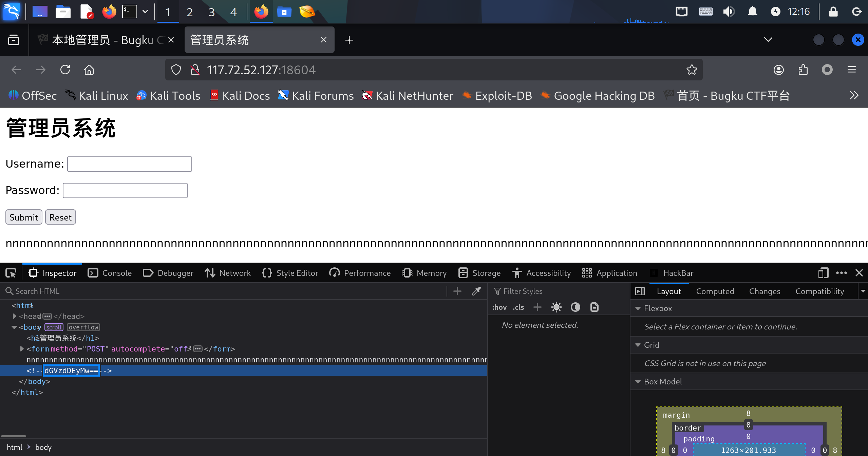868x456 pixels.
Task: Toggle the 3-pane inspector sidebar icon
Action: (x=640, y=291)
